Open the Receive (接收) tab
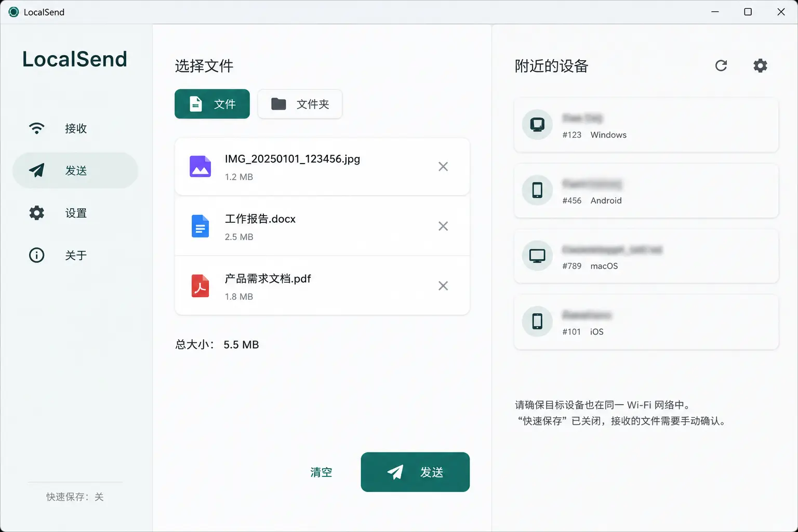This screenshot has height=532, width=798. [x=75, y=128]
